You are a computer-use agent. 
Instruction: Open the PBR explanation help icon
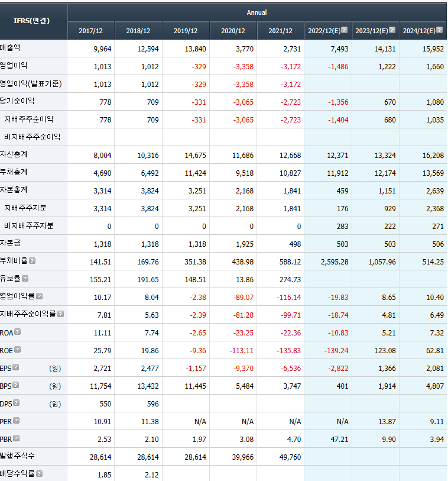pos(16,438)
